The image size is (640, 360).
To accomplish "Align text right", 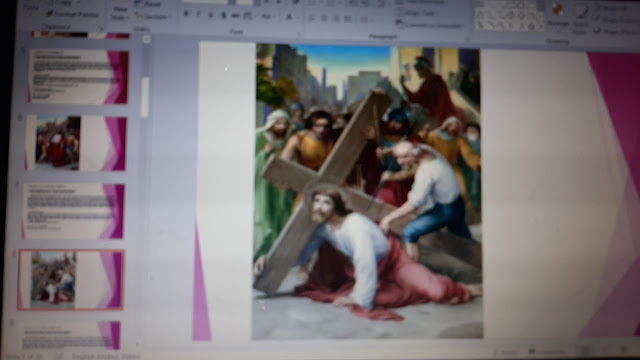I will (336, 19).
